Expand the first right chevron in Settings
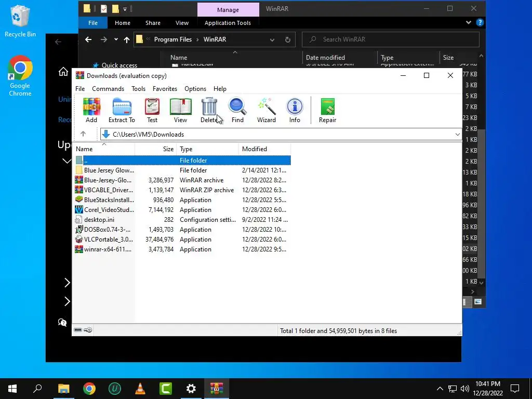This screenshot has width=532, height=399. click(67, 282)
